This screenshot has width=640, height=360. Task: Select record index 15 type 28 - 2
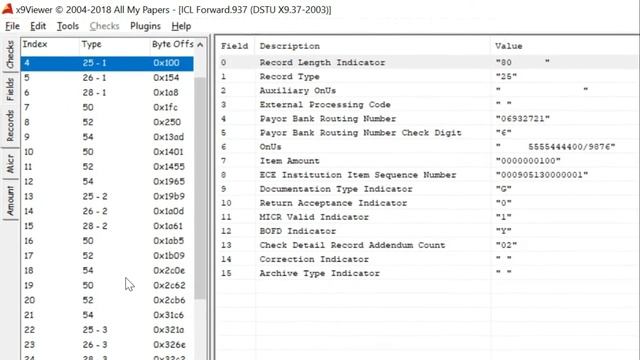point(107,226)
